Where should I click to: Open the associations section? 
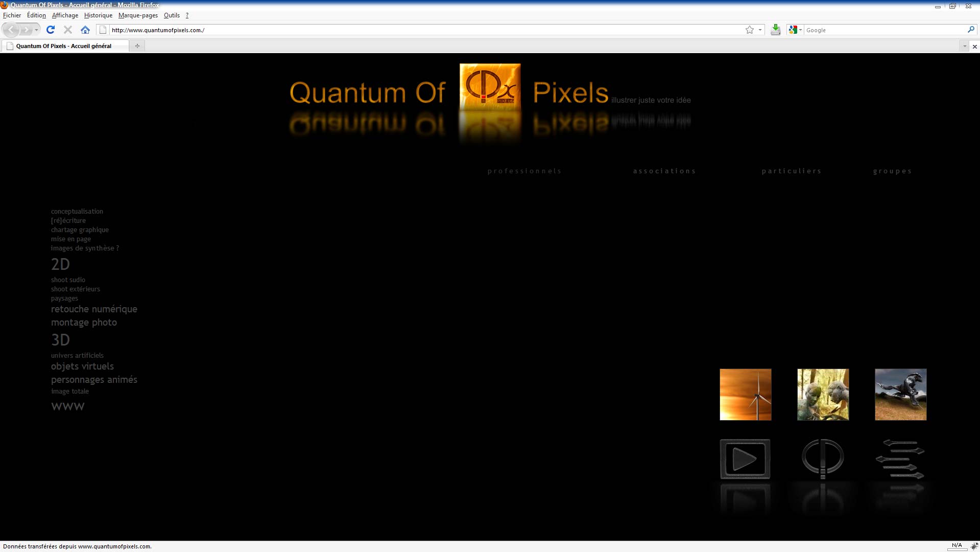tap(664, 171)
